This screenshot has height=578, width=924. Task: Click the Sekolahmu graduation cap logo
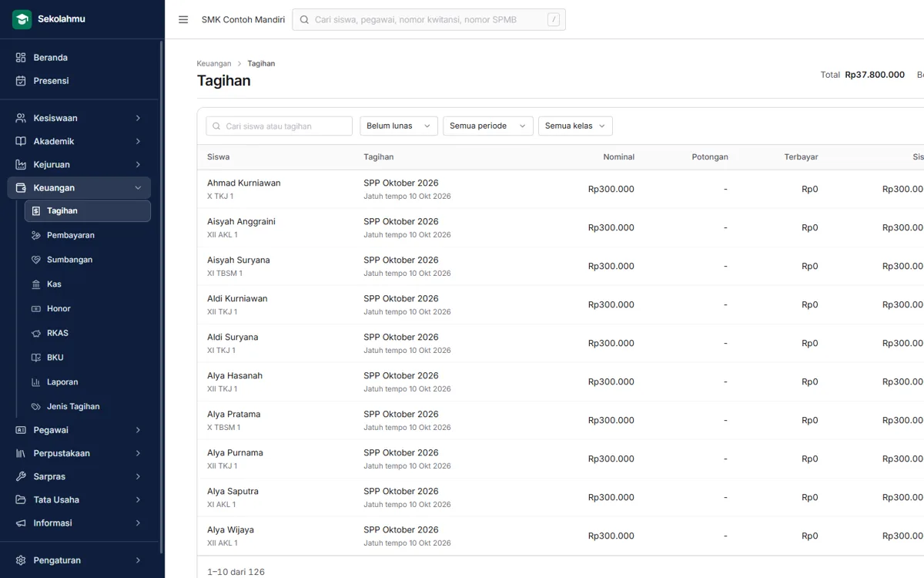coord(22,19)
